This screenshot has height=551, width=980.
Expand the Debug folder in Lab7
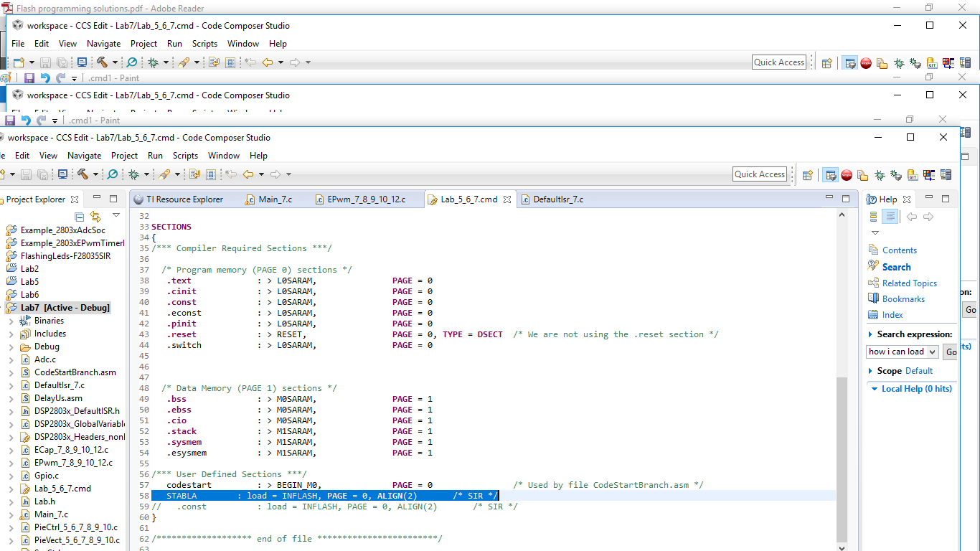point(11,347)
